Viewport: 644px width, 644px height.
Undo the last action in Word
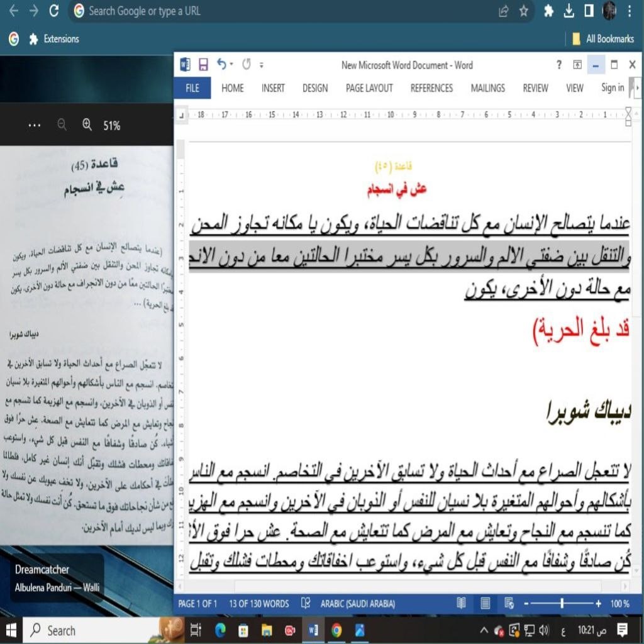(222, 64)
